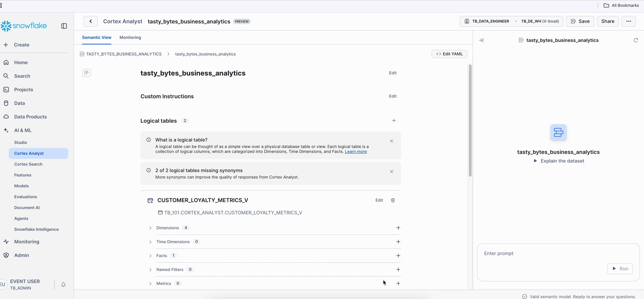
Task: Open notifications with the bell icon
Action: click(x=63, y=285)
